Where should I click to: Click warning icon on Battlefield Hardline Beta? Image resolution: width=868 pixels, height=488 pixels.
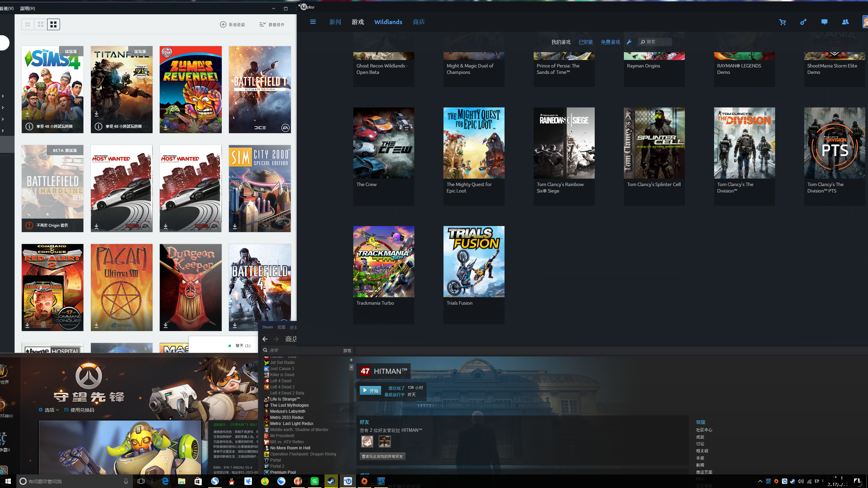[x=29, y=225]
